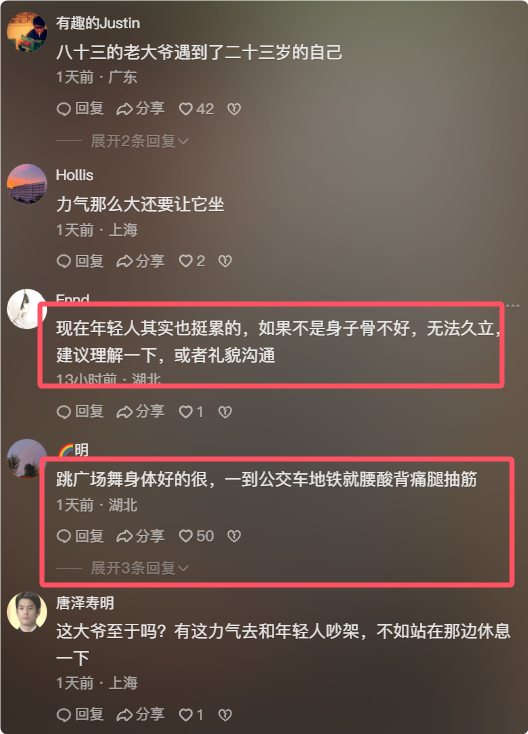Dislike 有趣的Justin's comment with broken heart
The width and height of the screenshot is (528, 734).
[x=234, y=109]
